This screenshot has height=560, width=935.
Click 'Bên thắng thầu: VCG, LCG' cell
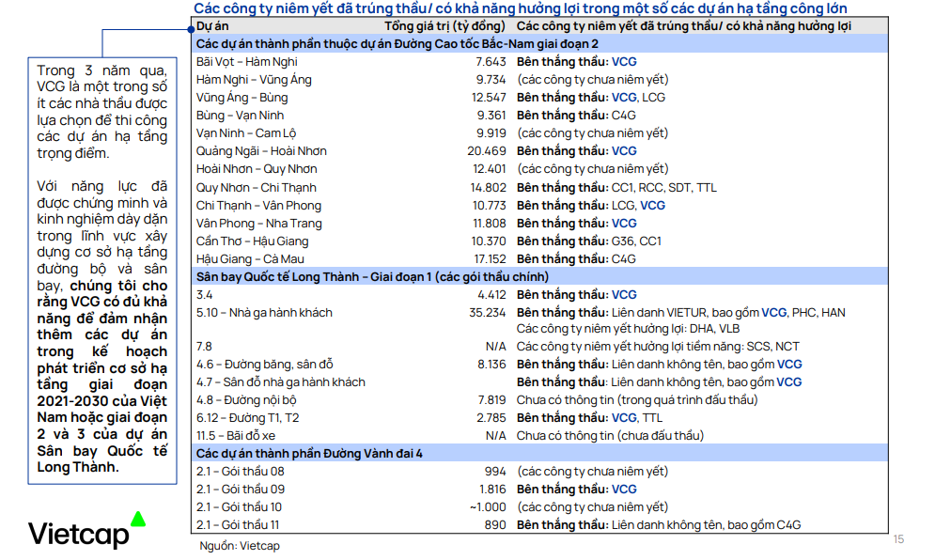pos(591,98)
